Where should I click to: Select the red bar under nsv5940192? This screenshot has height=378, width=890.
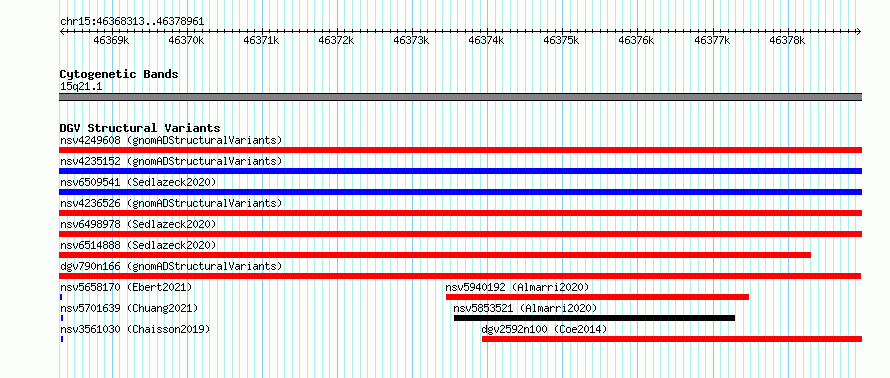[x=597, y=297]
